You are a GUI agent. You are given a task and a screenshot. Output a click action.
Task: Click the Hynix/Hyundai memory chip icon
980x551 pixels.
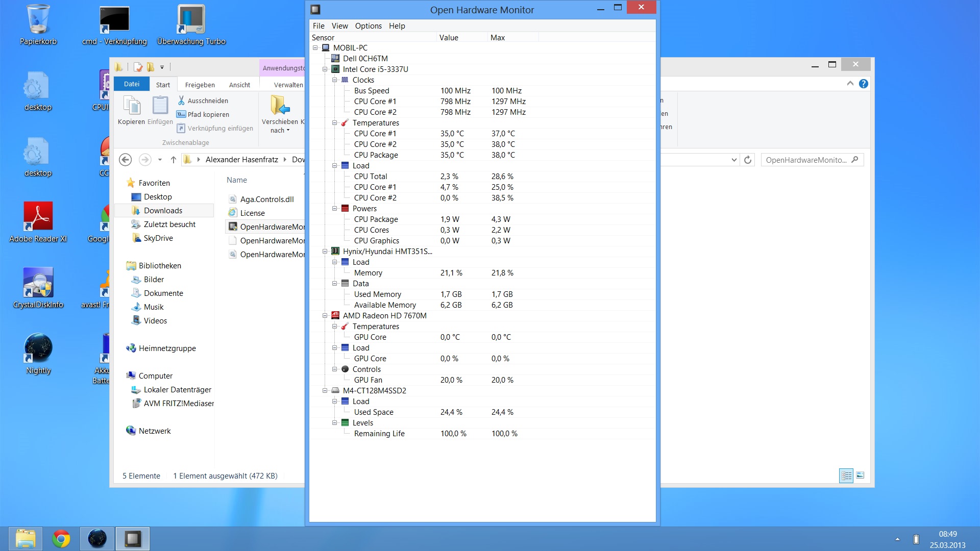[335, 252]
